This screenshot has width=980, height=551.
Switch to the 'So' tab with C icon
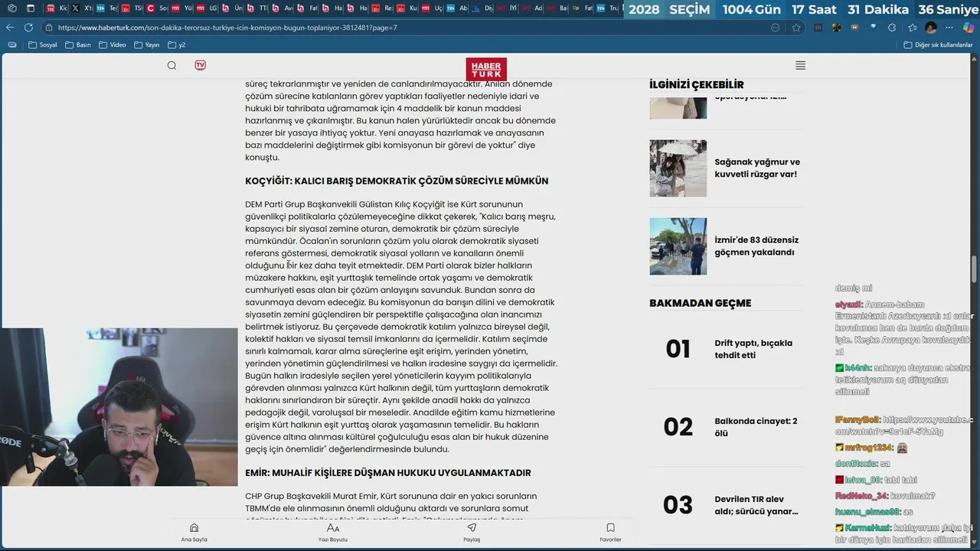(157, 9)
